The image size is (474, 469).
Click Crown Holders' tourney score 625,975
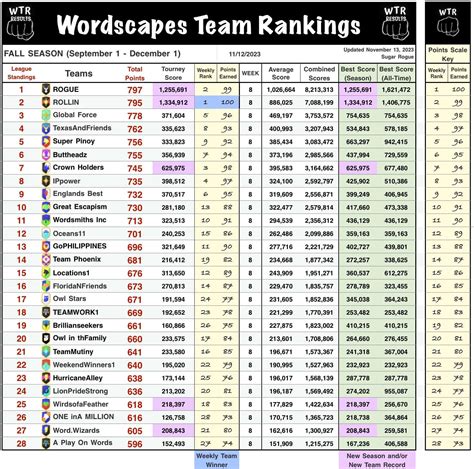pos(173,168)
